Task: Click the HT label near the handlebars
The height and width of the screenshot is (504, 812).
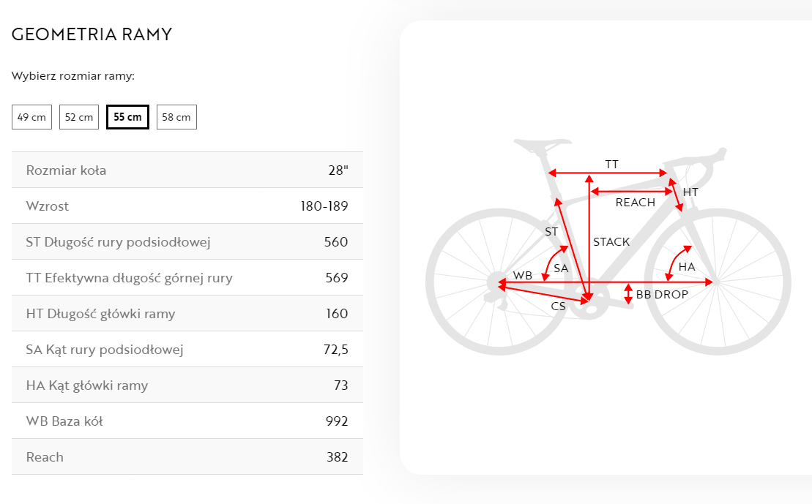Action: click(690, 192)
